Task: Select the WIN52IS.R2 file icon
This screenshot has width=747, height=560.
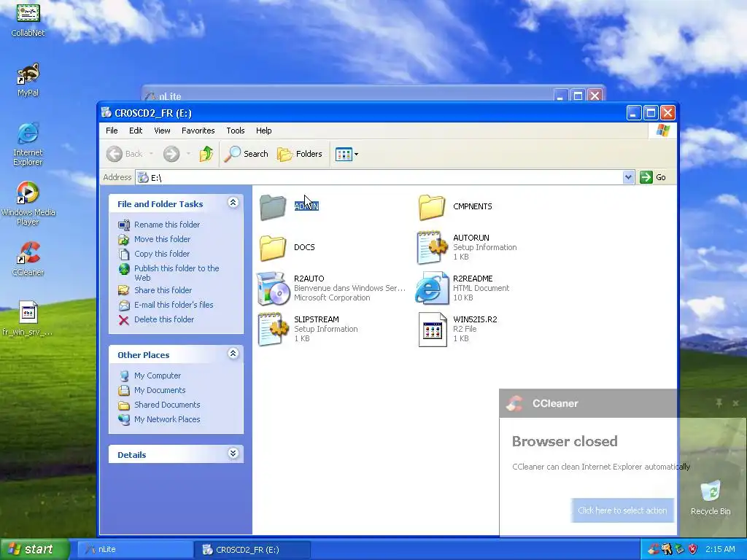Action: [x=432, y=330]
